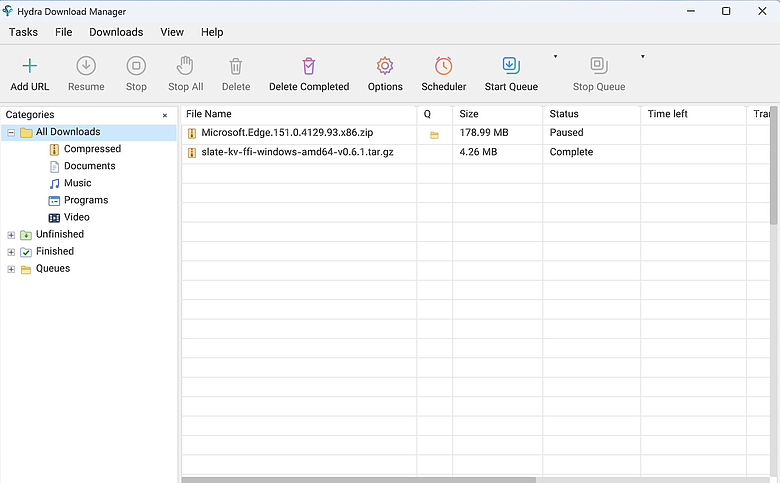Select the Video category

(x=77, y=217)
